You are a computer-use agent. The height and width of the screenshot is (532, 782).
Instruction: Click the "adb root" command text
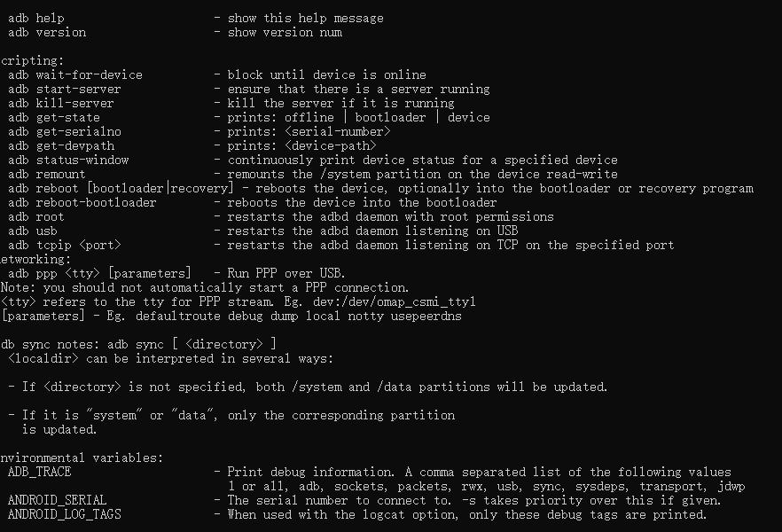click(36, 216)
